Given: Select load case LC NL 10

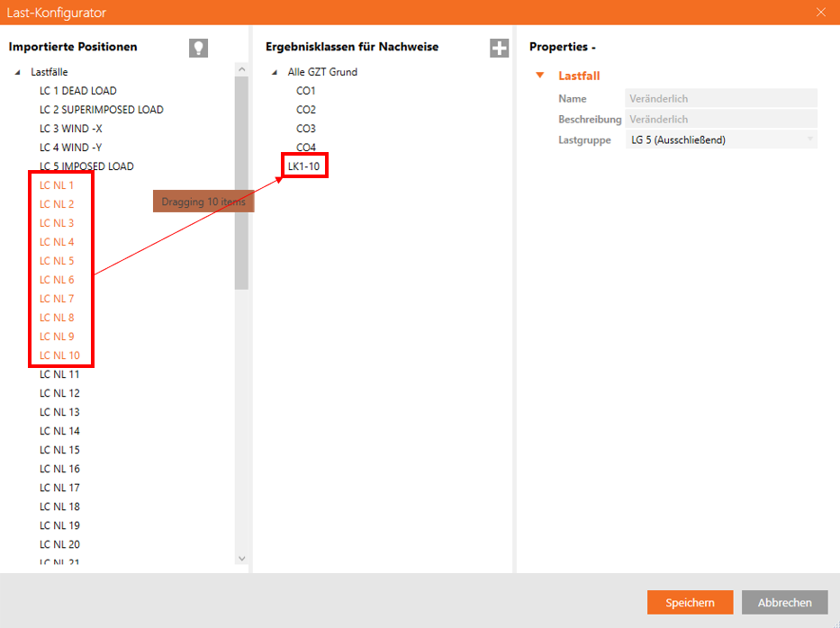Looking at the screenshot, I should (59, 355).
